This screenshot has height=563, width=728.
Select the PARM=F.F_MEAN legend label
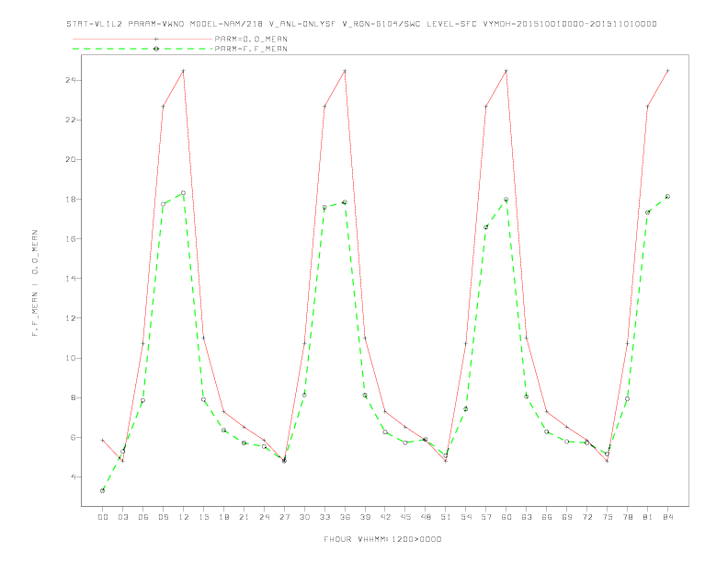click(x=251, y=49)
